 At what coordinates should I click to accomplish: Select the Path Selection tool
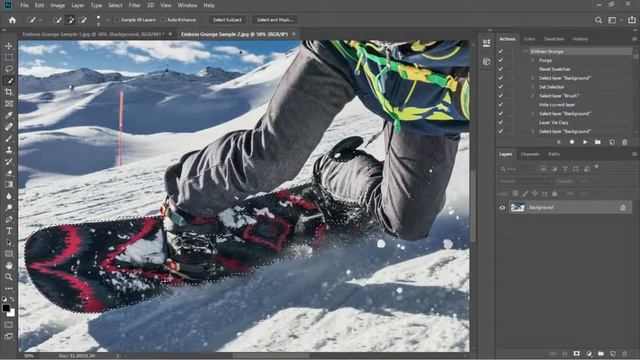pyautogui.click(x=9, y=242)
